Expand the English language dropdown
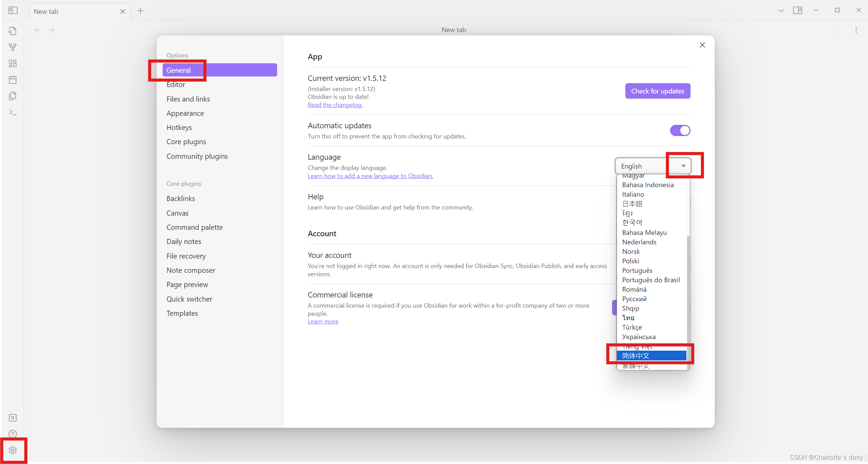 (653, 166)
